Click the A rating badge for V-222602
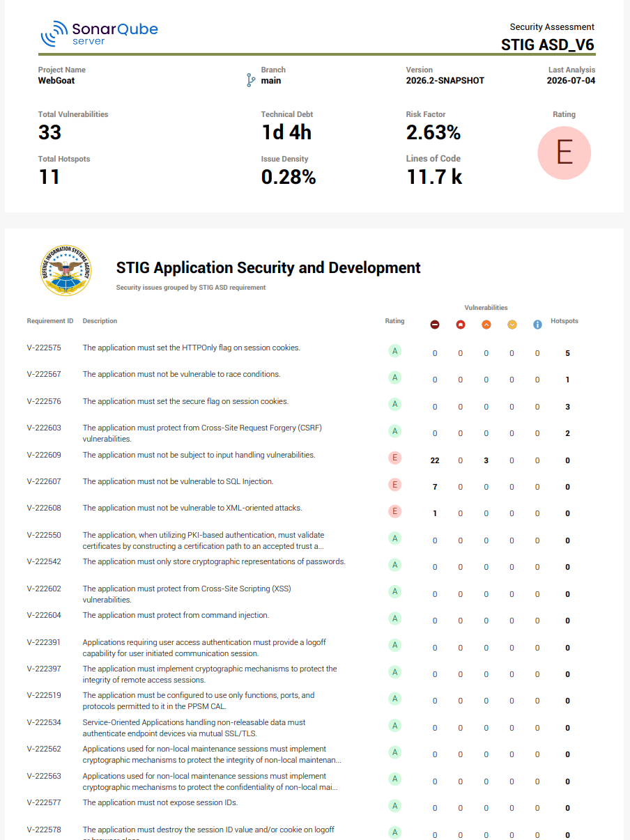 click(x=395, y=592)
